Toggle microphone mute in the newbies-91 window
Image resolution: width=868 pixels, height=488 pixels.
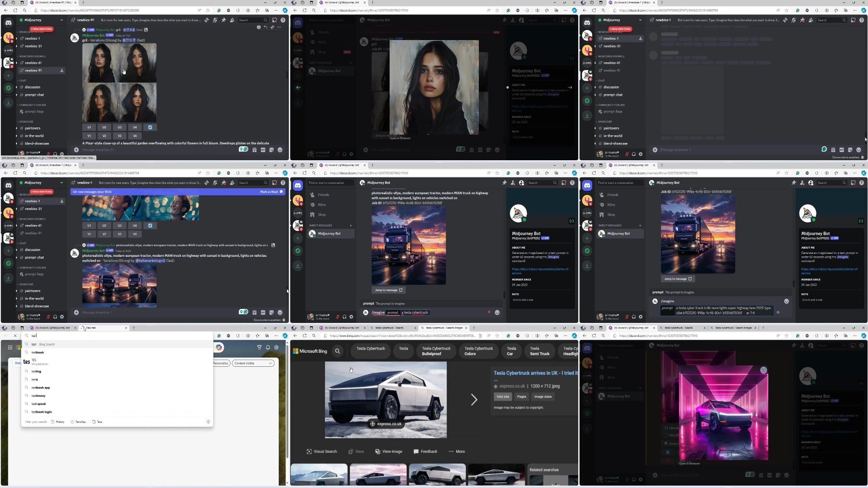click(x=48, y=154)
